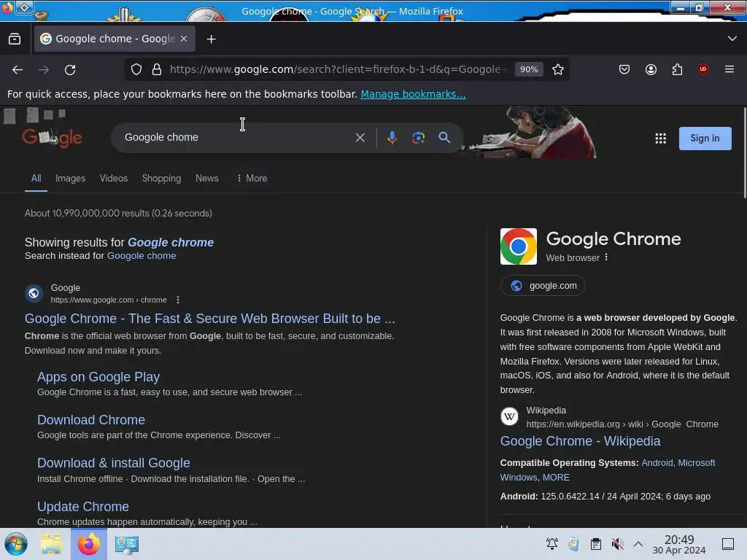
Task: Select the All results tab
Action: (x=36, y=178)
